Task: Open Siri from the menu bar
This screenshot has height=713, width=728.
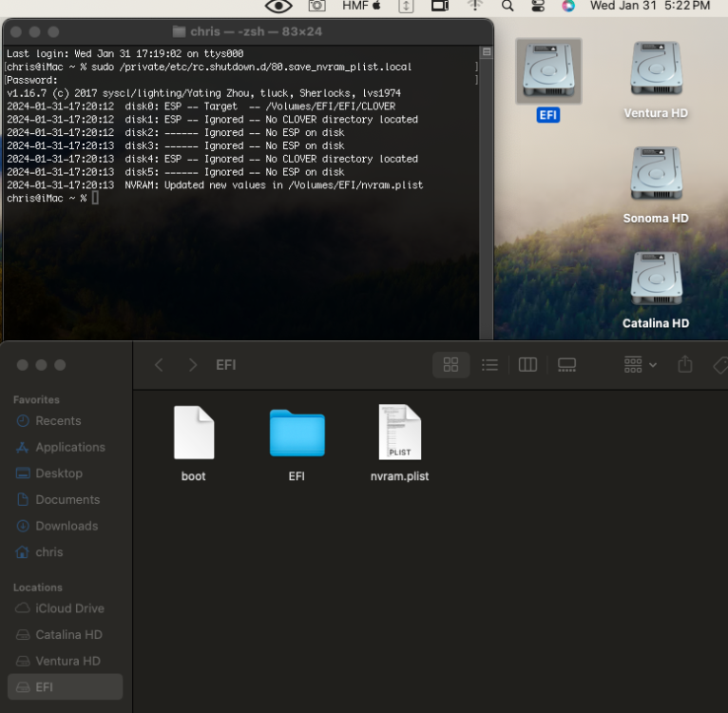Action: tap(568, 6)
